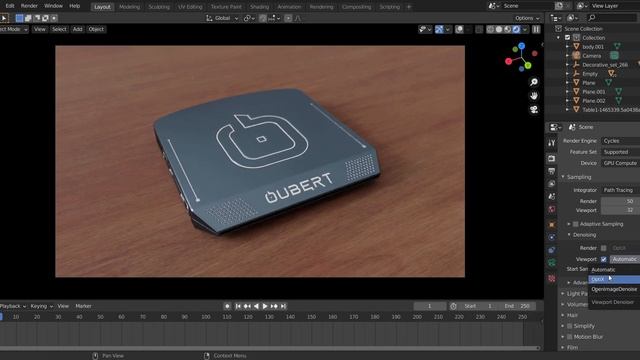This screenshot has width=640, height=360.
Task: Click the outliner search magnifier field
Action: coord(612,18)
